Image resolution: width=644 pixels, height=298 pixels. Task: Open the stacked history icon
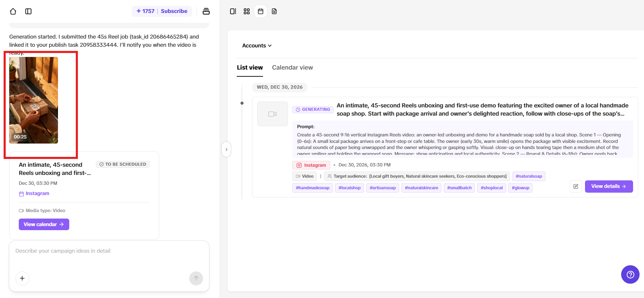pos(206,11)
